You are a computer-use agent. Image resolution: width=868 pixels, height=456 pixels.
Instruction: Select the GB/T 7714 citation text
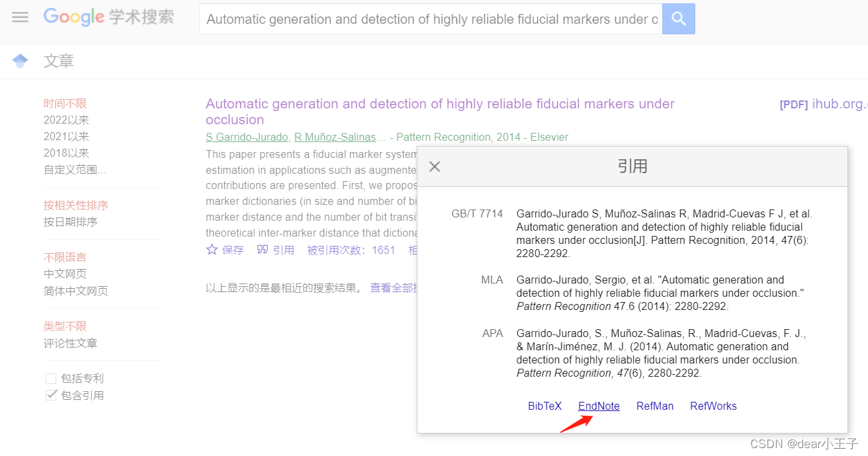click(x=664, y=234)
